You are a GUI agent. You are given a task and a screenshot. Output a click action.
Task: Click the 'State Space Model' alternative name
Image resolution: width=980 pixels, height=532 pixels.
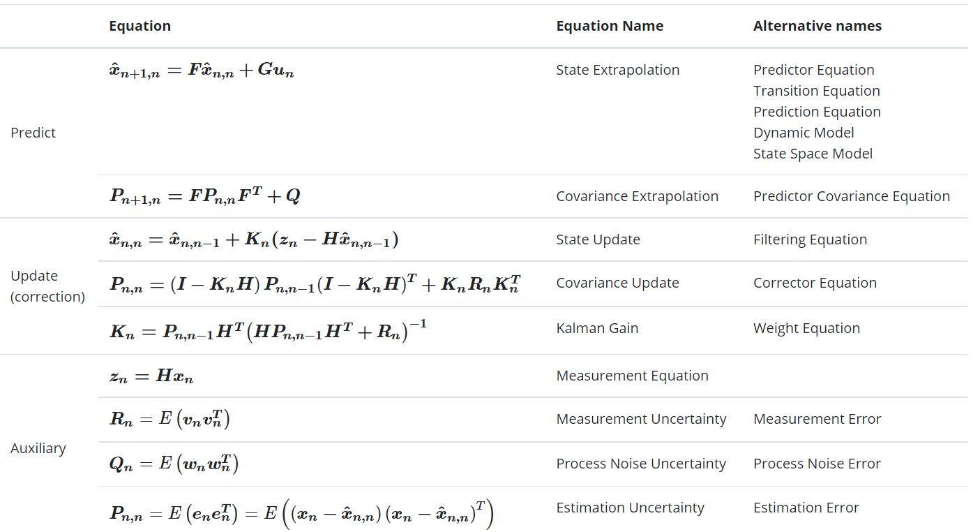(813, 154)
